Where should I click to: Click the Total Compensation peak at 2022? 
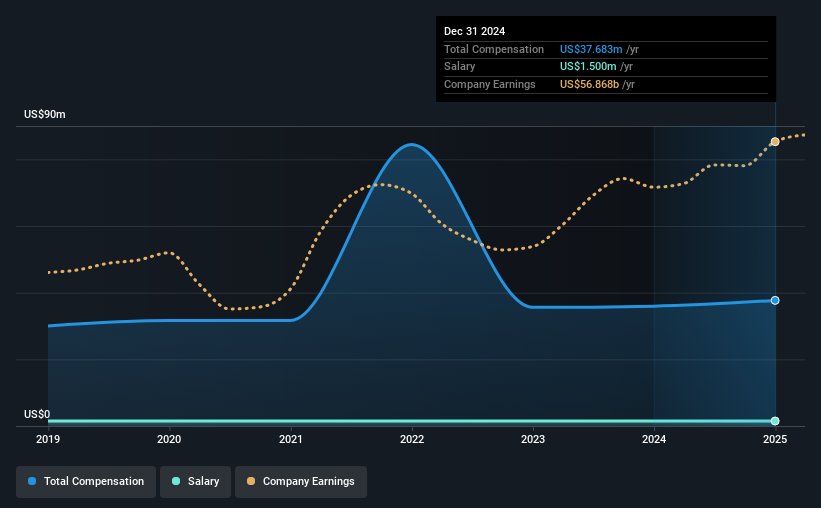pos(412,144)
